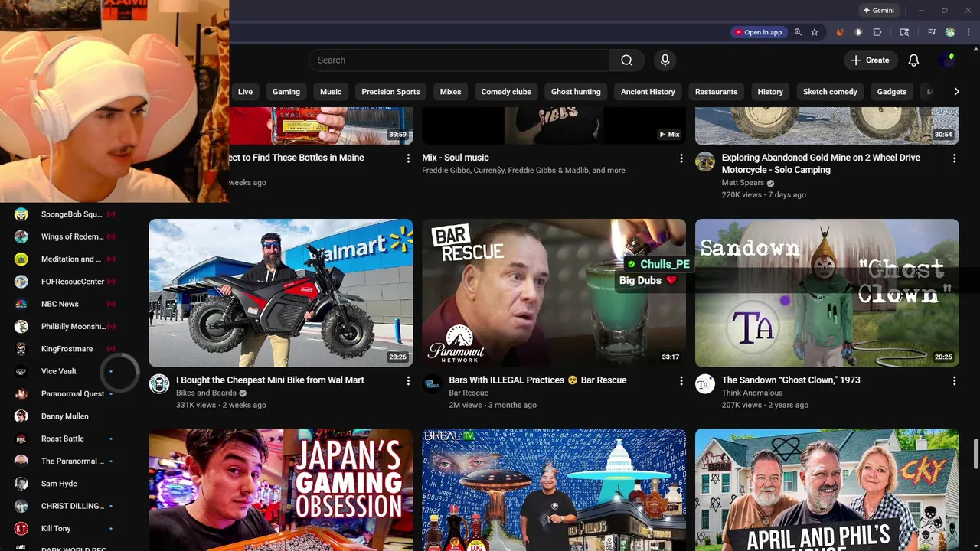Click the search magnifier button
The image size is (980, 551).
pos(627,60)
